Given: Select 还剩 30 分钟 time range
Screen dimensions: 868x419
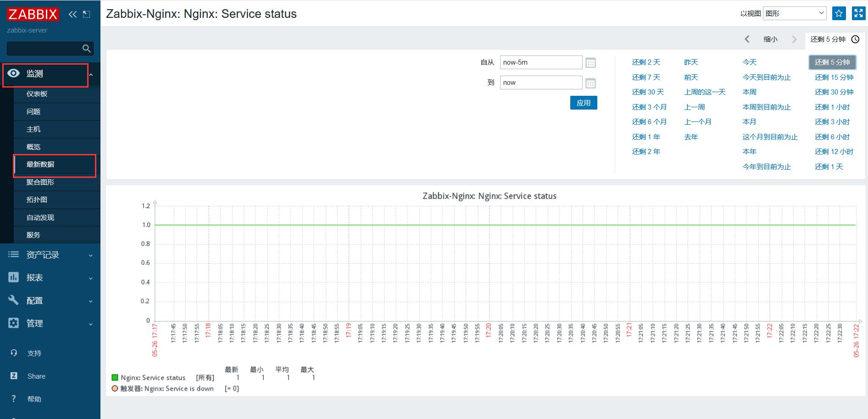Looking at the screenshot, I should (x=834, y=92).
